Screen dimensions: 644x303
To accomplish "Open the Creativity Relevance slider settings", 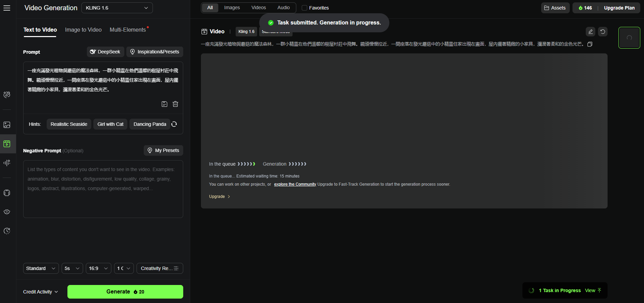I will (160, 268).
